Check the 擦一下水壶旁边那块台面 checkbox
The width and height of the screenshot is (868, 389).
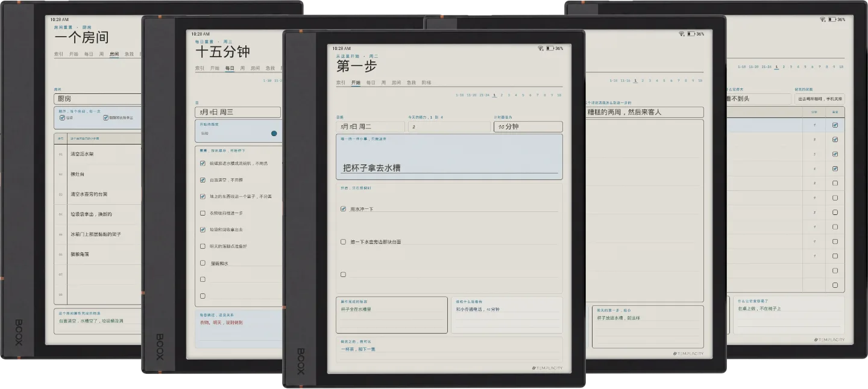(343, 241)
